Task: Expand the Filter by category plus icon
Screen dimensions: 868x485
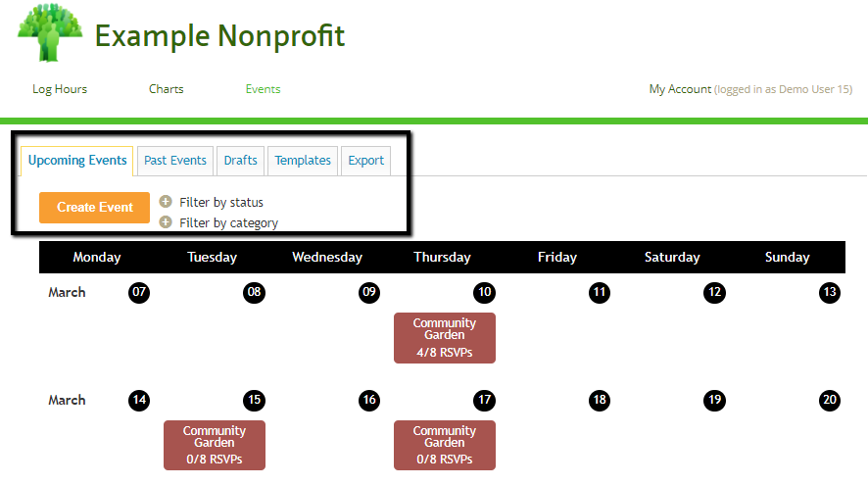Action: click(166, 222)
